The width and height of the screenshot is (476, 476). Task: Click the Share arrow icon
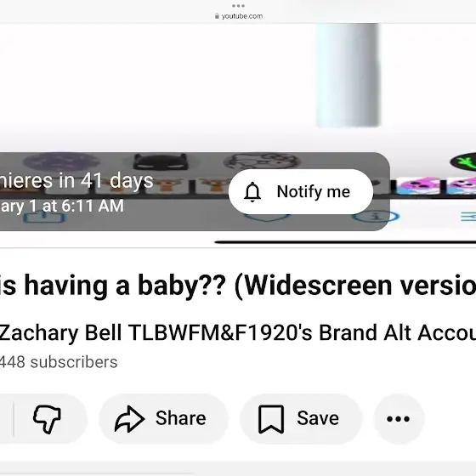129,419
